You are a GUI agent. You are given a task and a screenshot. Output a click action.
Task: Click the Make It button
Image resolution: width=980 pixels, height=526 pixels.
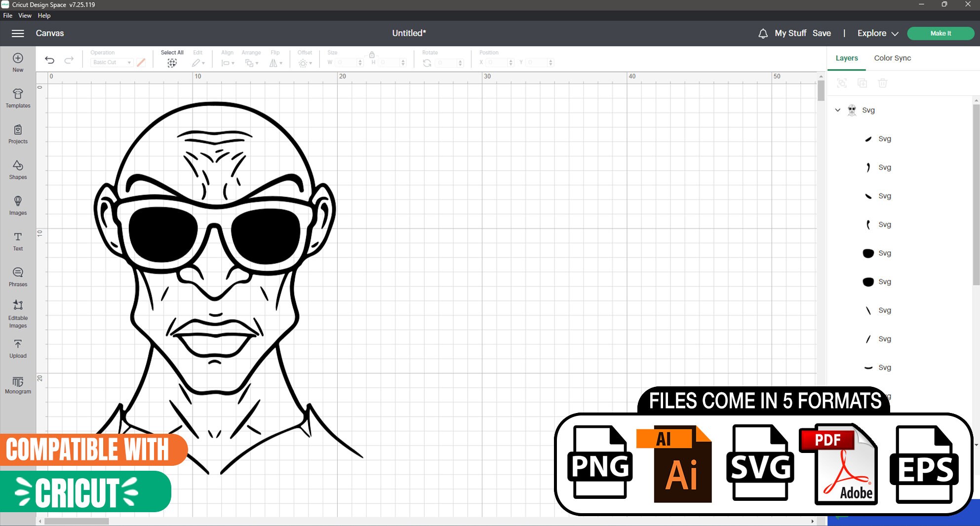(940, 33)
